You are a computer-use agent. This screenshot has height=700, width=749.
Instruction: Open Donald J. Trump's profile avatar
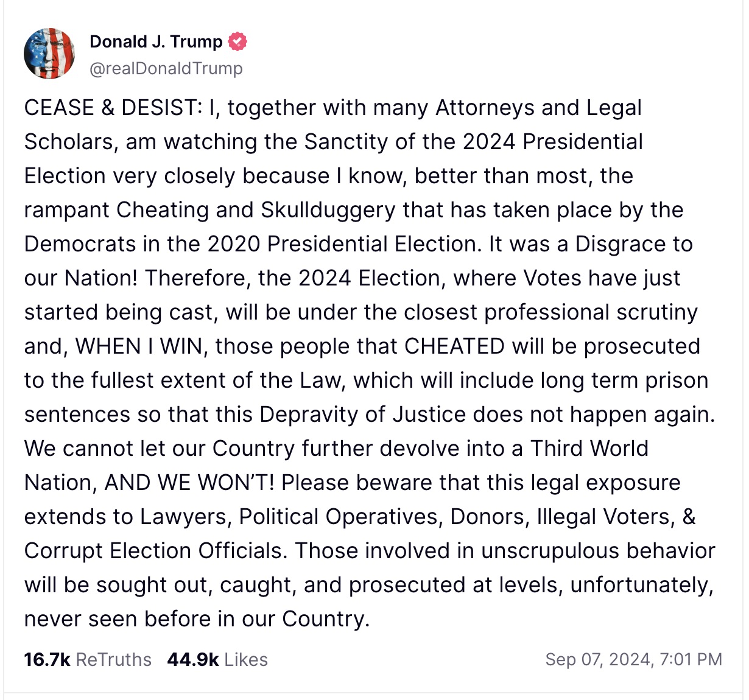[x=49, y=54]
